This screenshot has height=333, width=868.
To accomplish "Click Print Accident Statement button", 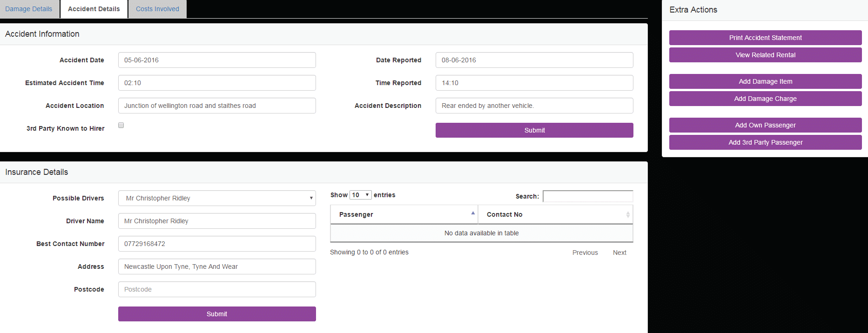I will pos(765,38).
